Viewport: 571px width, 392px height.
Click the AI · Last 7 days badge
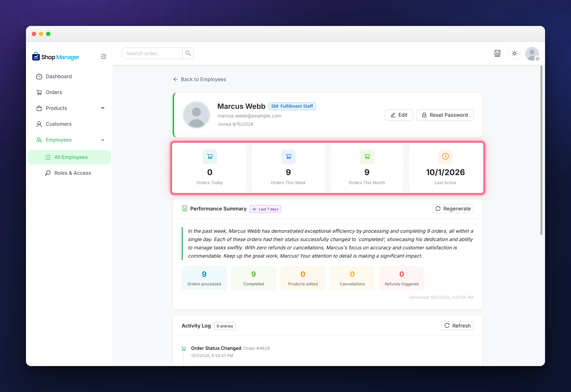click(265, 209)
